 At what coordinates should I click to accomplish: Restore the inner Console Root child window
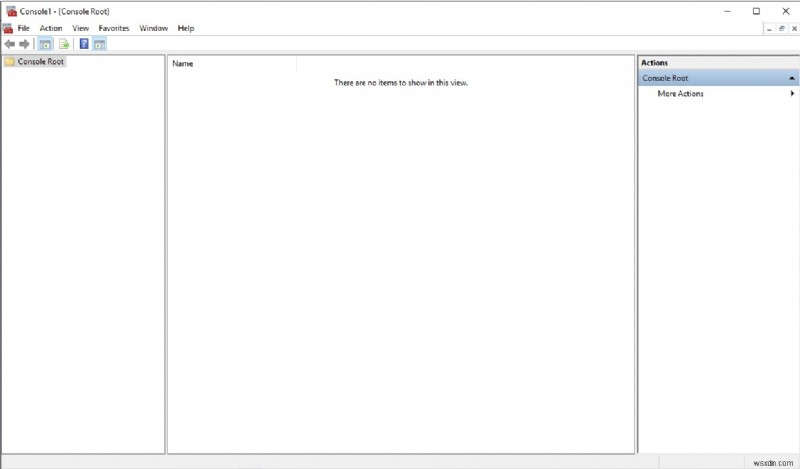click(x=782, y=29)
